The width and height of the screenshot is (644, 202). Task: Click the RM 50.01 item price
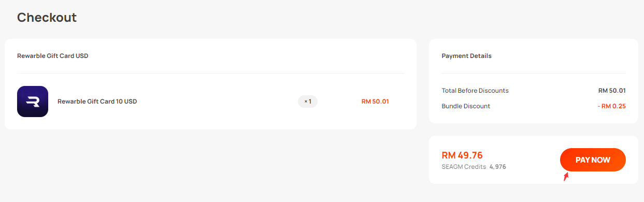coord(375,102)
